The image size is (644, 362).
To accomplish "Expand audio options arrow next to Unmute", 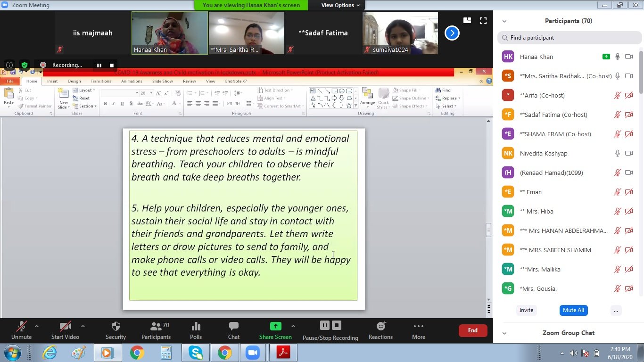I will (x=37, y=326).
